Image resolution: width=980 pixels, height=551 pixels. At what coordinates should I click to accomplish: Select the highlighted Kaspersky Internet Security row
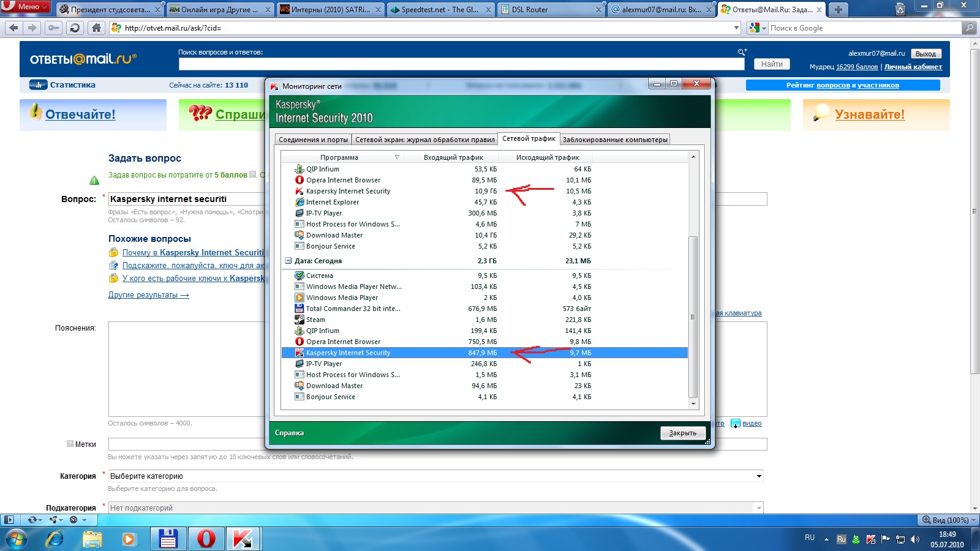pyautogui.click(x=484, y=353)
